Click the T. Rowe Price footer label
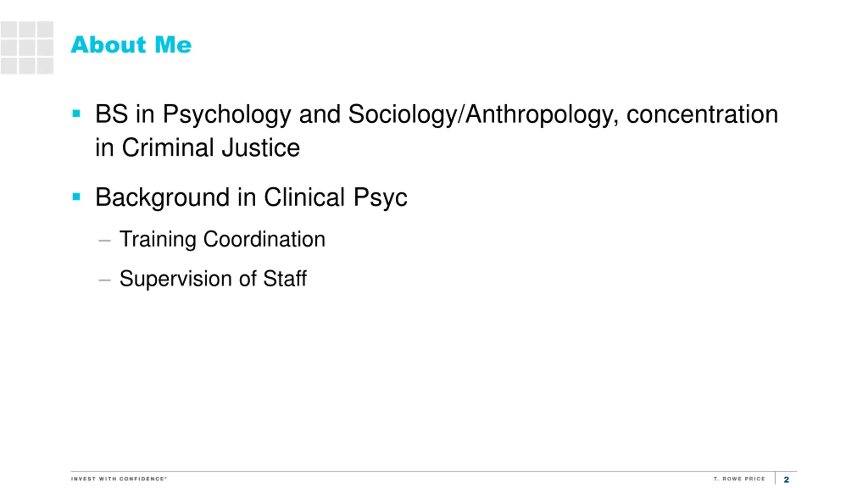868x488 pixels. pyautogui.click(x=739, y=479)
